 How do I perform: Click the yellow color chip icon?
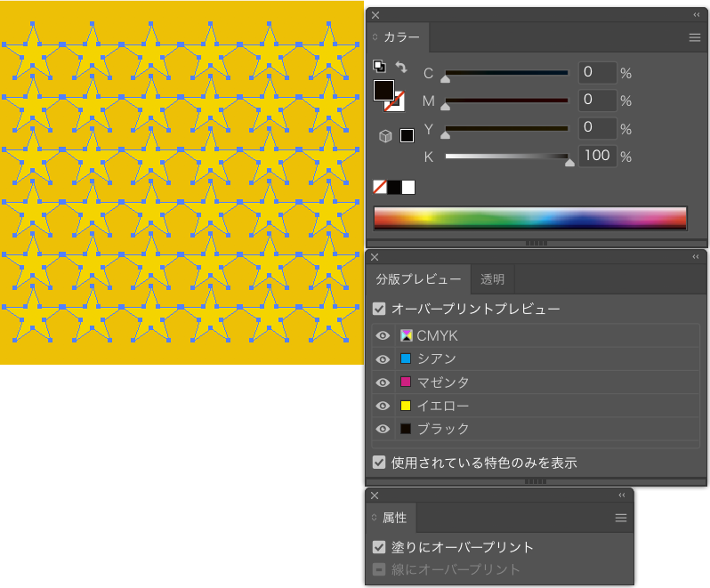406,405
